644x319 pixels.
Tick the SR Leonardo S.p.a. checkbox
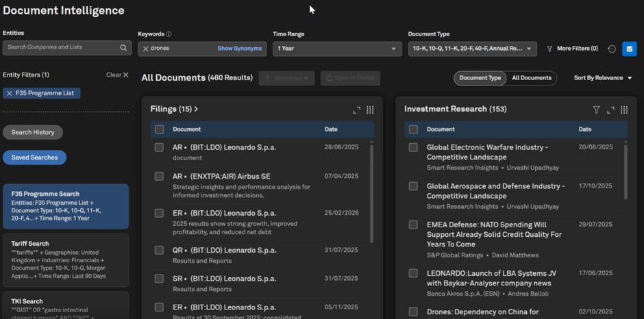tap(159, 279)
